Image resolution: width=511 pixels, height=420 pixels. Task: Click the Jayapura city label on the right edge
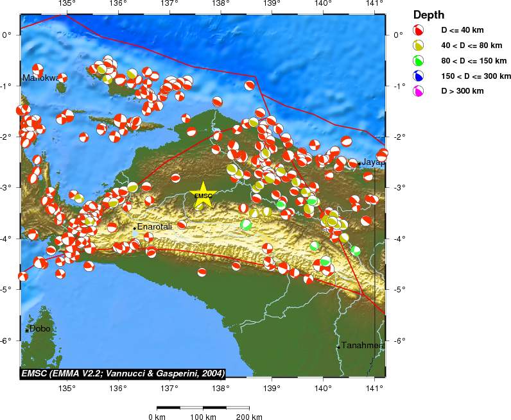pos(373,162)
